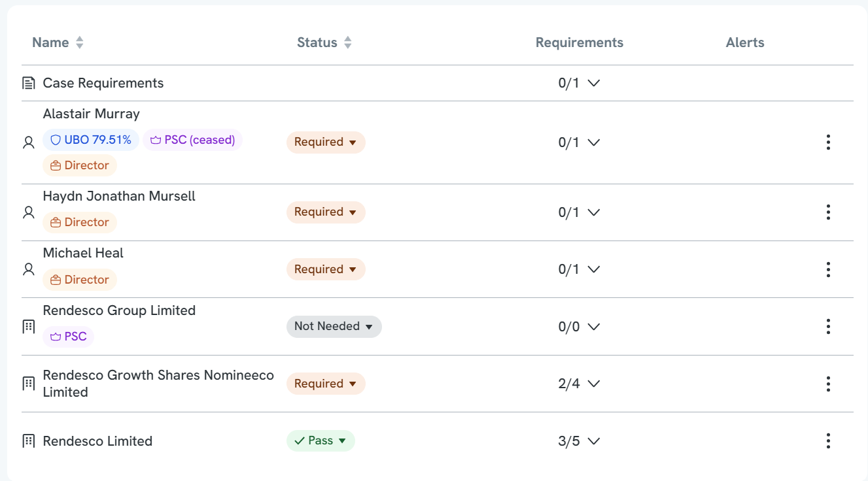Viewport: 868px width, 481px height.
Task: Open the Pass status dropdown for Rendesco Limited
Action: (321, 441)
